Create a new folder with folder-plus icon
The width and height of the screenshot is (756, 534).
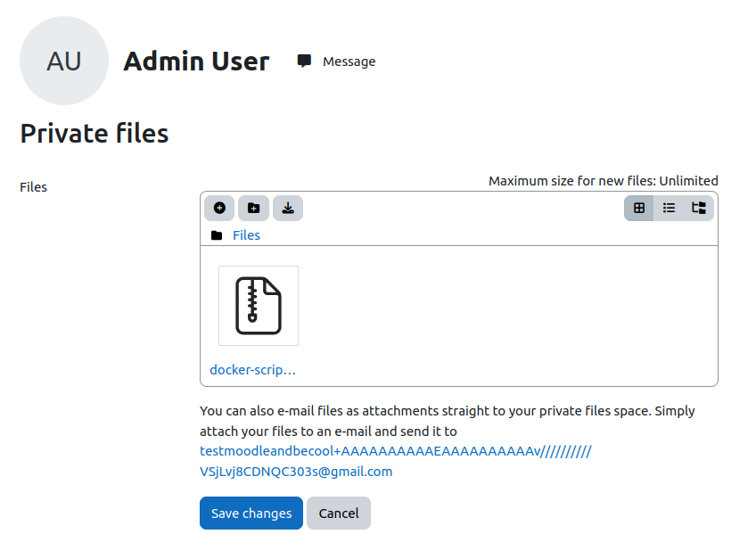[x=253, y=208]
